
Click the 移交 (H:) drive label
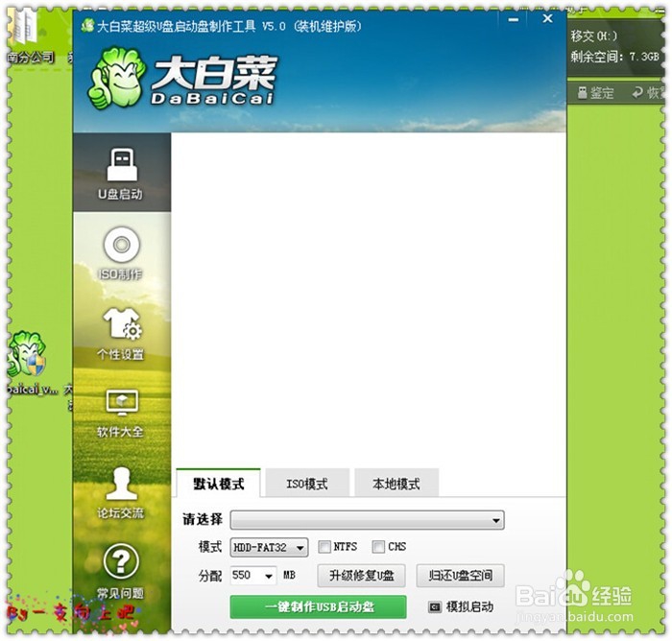click(594, 36)
